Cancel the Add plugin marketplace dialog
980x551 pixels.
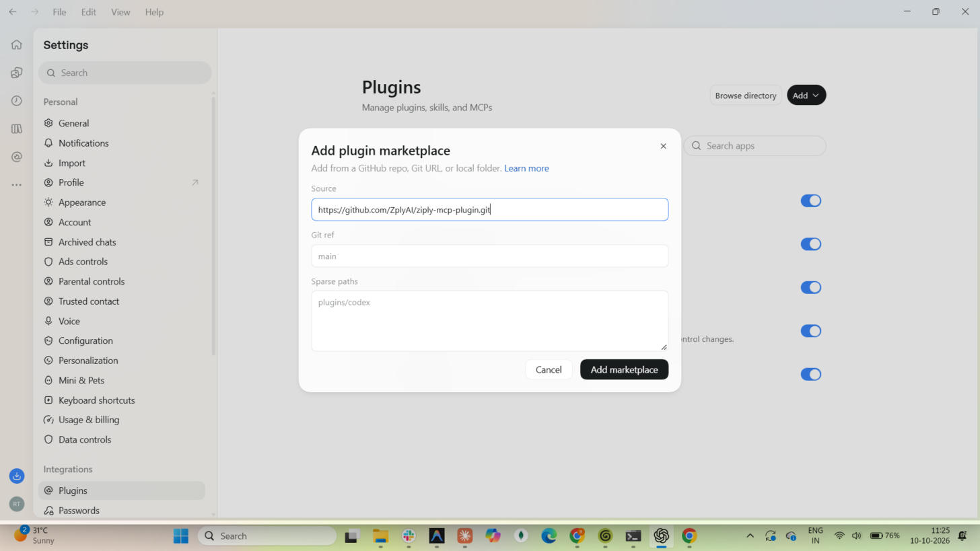tap(549, 369)
